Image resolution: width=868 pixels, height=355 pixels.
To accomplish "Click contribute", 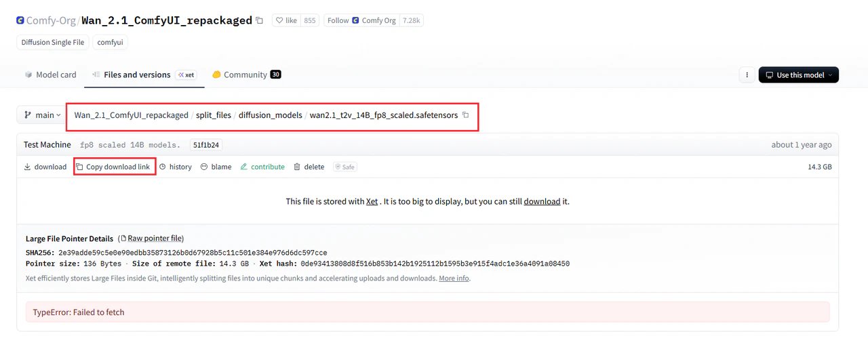I will click(262, 167).
